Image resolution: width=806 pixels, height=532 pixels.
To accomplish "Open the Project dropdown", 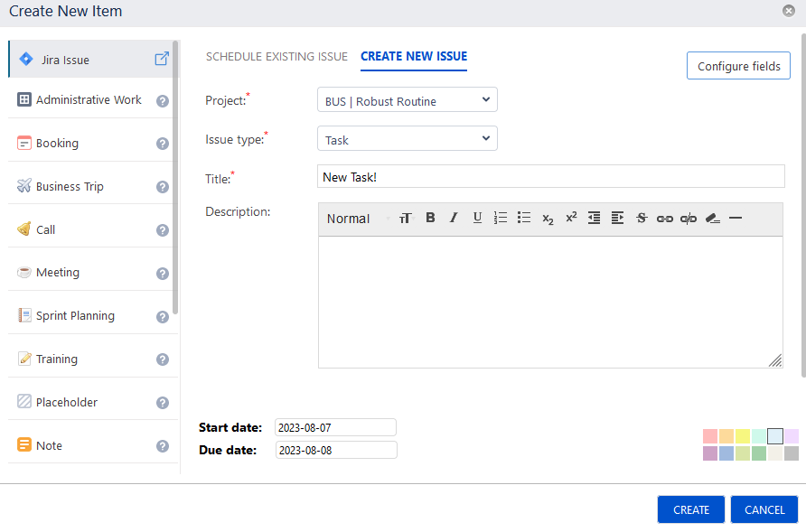I will pyautogui.click(x=407, y=99).
